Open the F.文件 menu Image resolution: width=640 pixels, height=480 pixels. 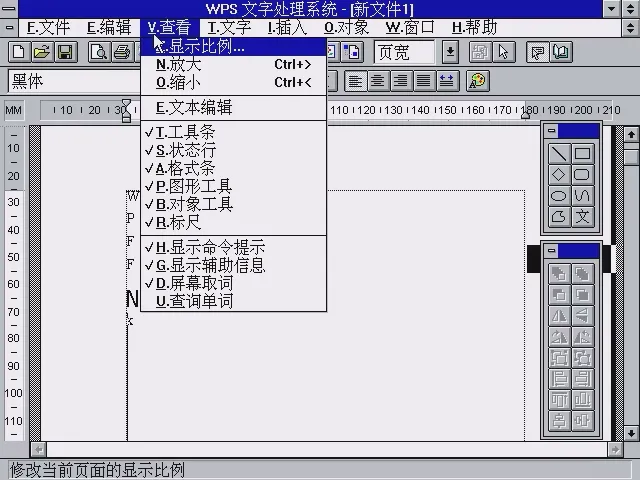(48, 28)
